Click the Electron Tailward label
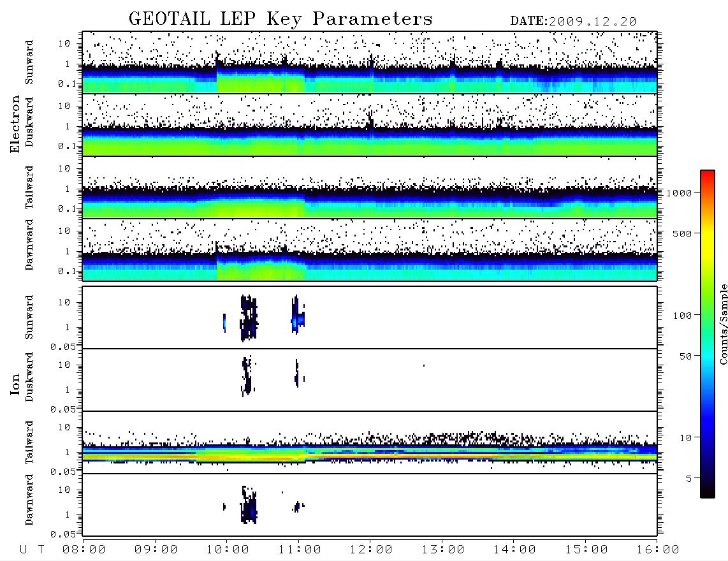 pyautogui.click(x=30, y=187)
